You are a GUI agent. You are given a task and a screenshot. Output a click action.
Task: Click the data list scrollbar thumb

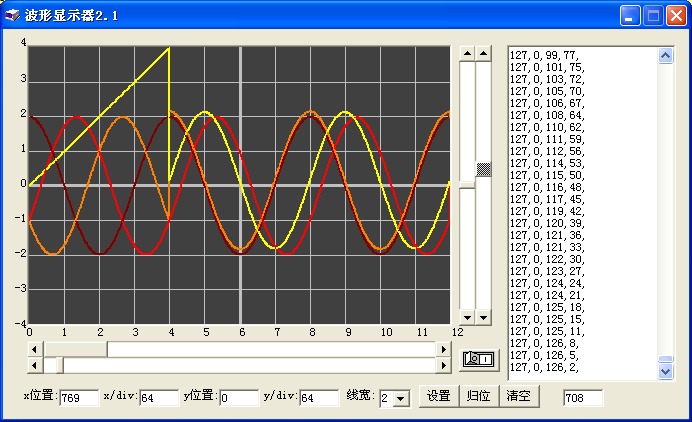tap(666, 359)
